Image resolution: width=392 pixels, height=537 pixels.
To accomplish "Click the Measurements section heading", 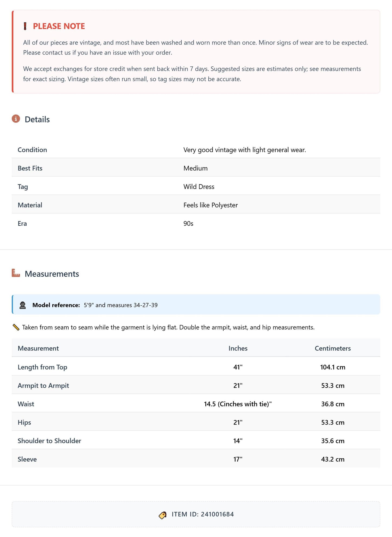I will (x=52, y=274).
